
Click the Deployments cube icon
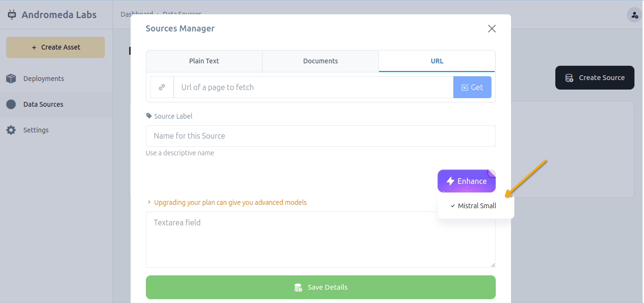11,79
